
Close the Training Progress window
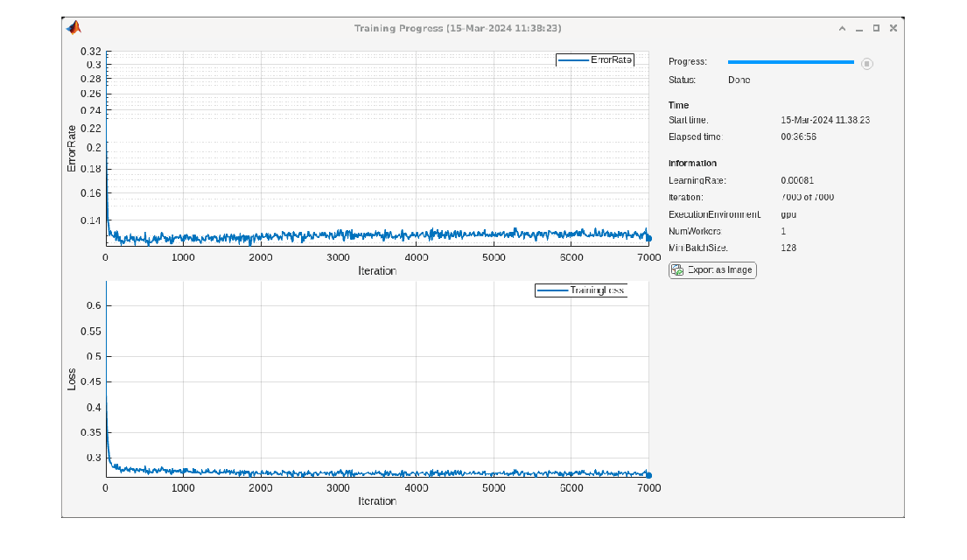click(893, 28)
